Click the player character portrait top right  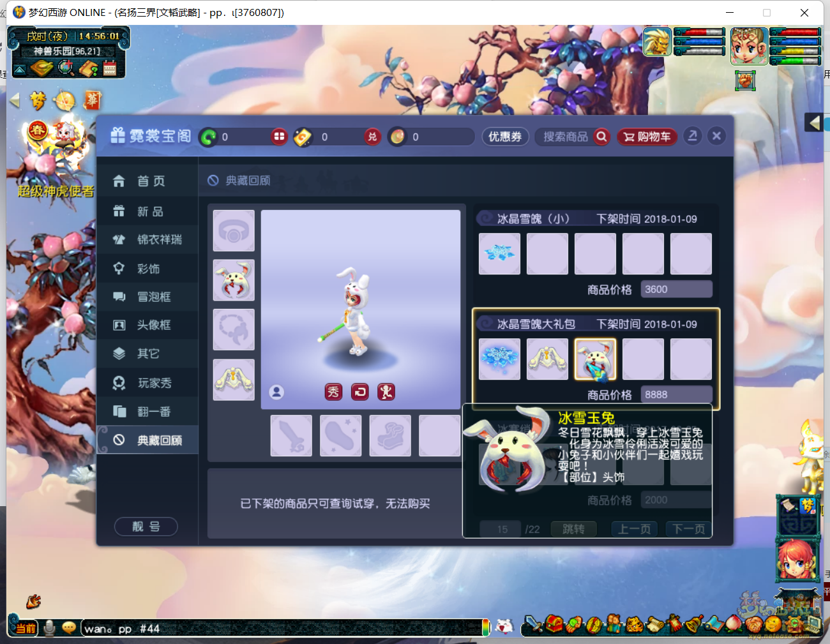pyautogui.click(x=749, y=46)
